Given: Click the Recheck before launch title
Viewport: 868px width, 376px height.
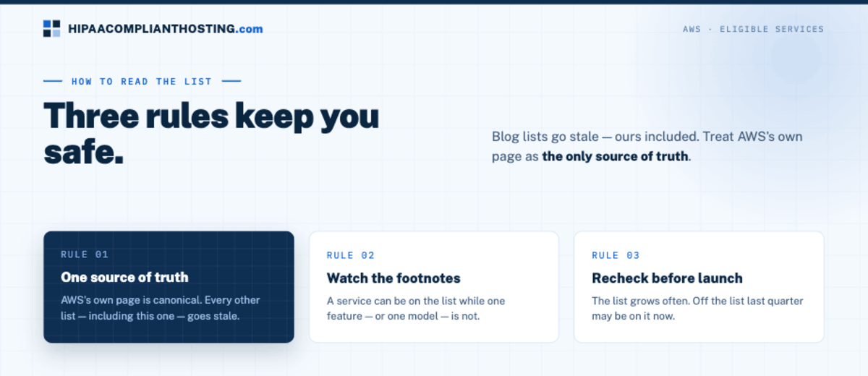Looking at the screenshot, I should tap(667, 278).
